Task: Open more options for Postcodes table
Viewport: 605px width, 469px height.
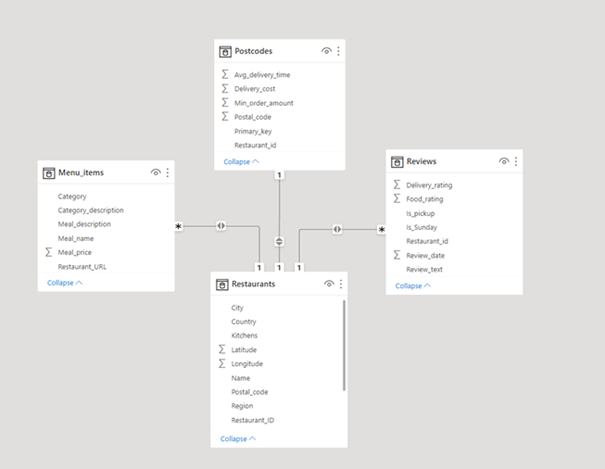Action: click(x=339, y=51)
